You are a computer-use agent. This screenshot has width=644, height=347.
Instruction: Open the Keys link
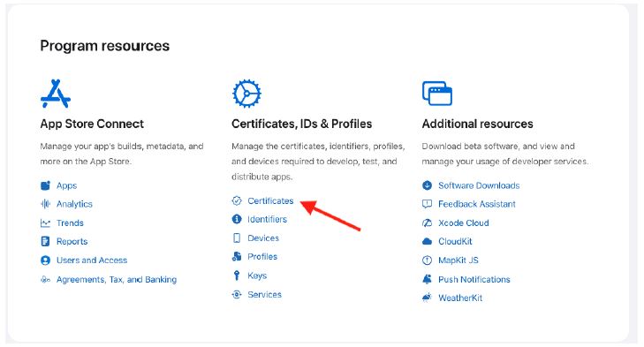[x=257, y=275]
